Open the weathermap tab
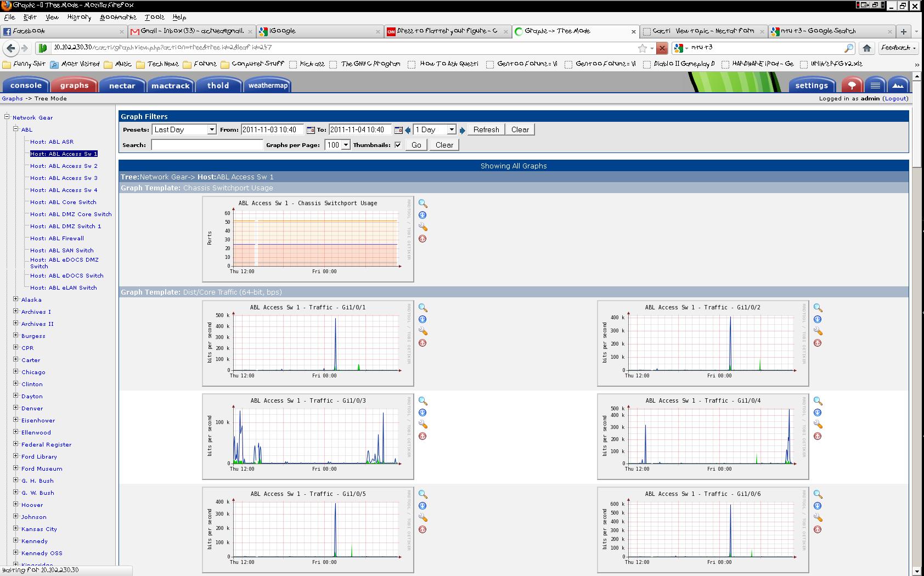924x576 pixels. tap(268, 85)
